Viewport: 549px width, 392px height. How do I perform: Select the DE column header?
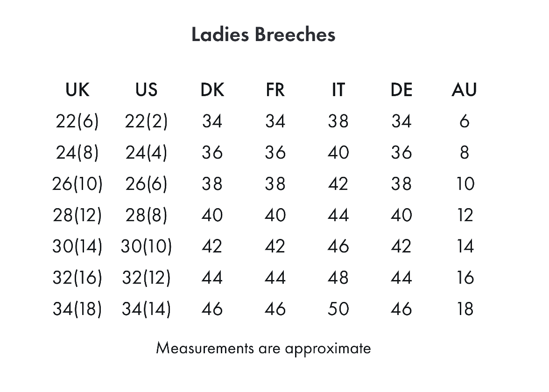coord(401,90)
